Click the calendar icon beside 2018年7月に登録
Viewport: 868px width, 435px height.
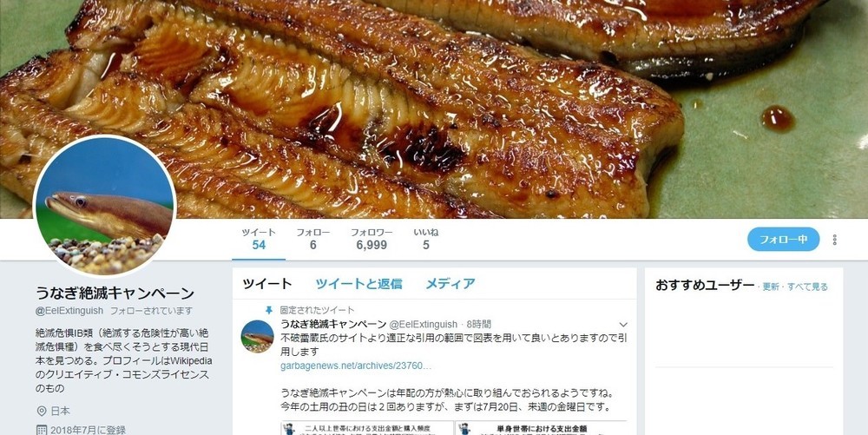[42, 430]
